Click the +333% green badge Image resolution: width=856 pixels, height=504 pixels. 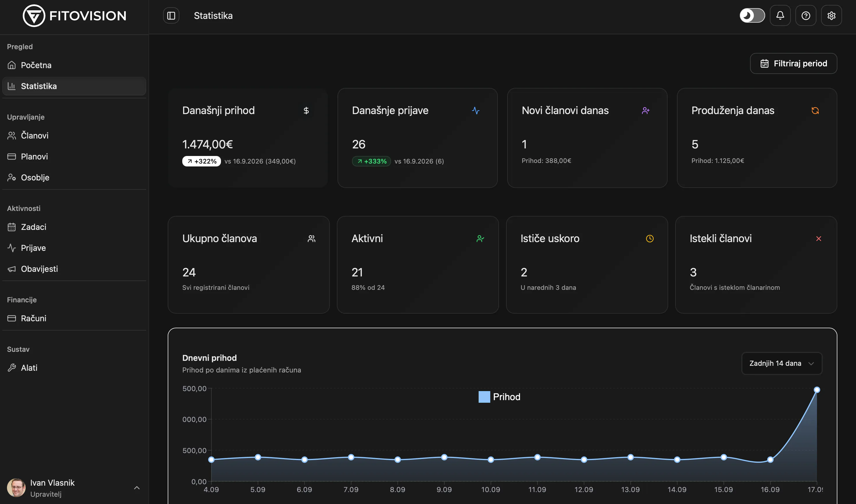point(372,161)
